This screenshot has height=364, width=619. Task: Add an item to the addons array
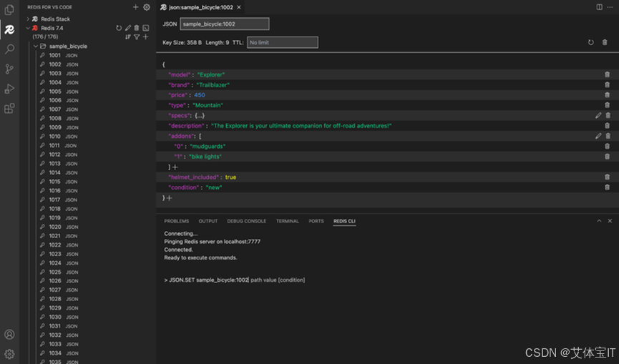click(x=175, y=167)
